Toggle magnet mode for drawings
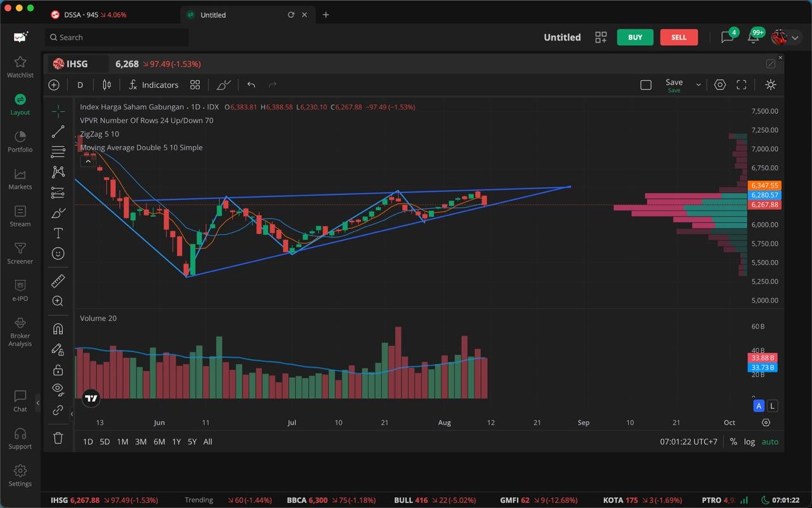The height and width of the screenshot is (508, 812). coord(58,329)
